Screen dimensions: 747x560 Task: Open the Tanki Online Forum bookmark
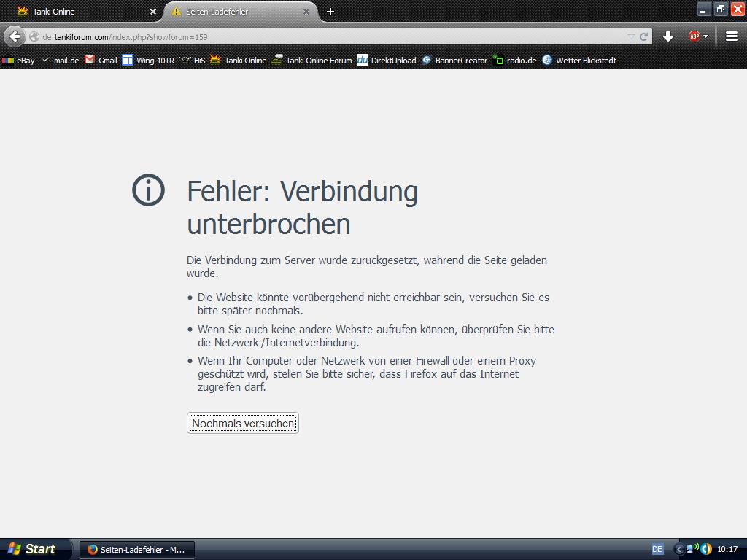tap(311, 61)
